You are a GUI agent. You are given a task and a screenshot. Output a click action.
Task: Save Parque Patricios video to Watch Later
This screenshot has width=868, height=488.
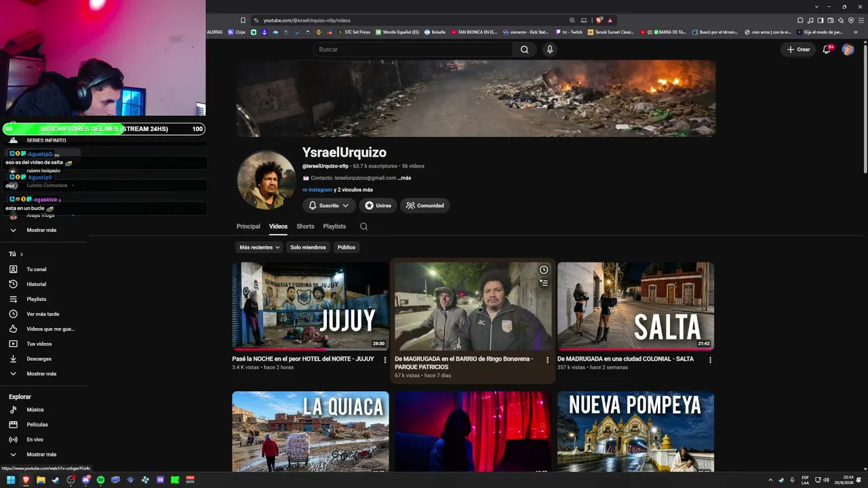(x=544, y=270)
